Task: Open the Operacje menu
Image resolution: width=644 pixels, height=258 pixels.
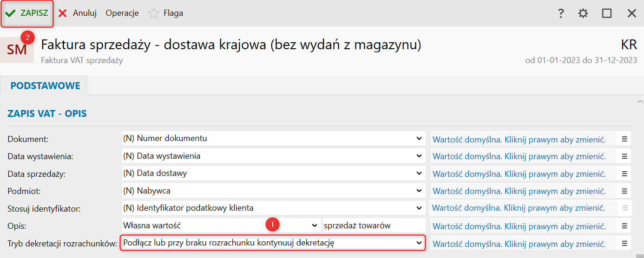Action: point(122,13)
